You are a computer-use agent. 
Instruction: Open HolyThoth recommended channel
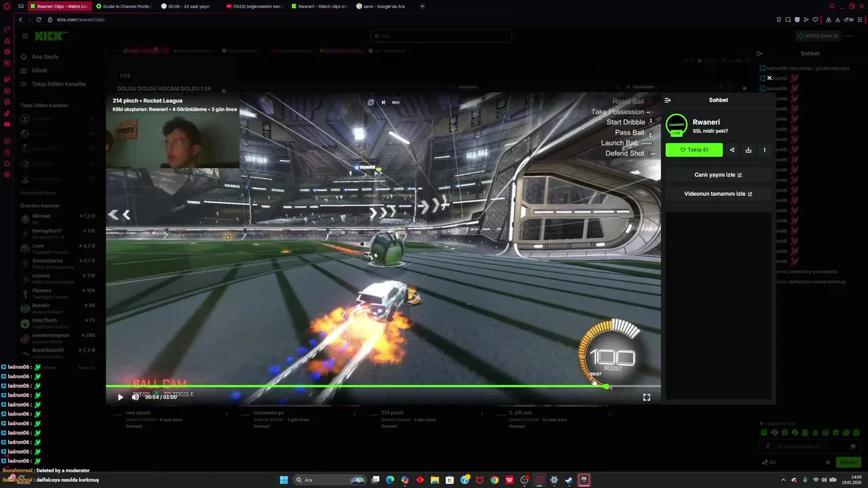[x=58, y=323]
